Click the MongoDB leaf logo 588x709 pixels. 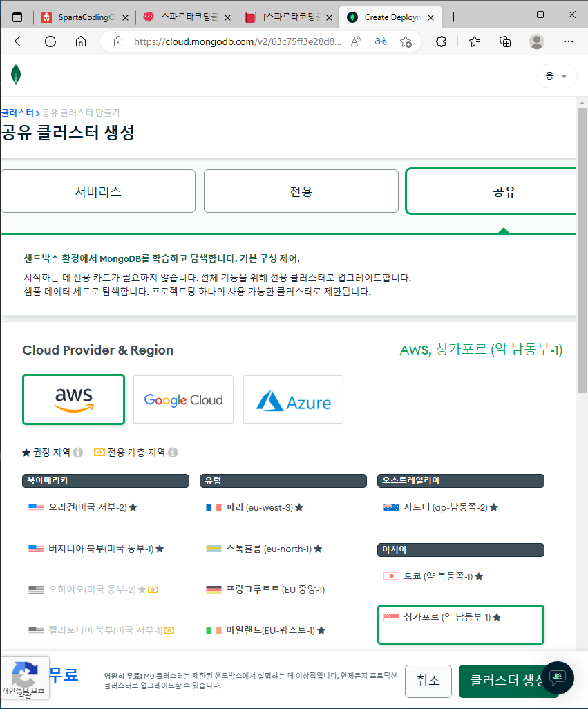[x=16, y=75]
